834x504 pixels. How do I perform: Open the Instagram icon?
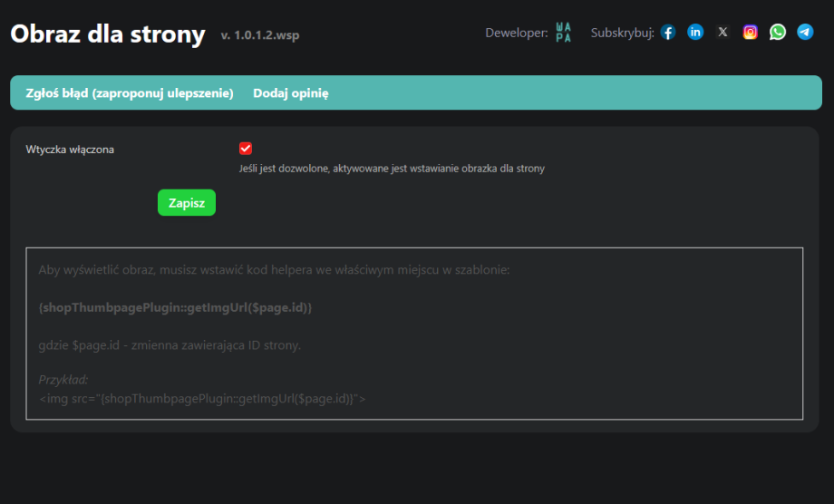tap(750, 33)
